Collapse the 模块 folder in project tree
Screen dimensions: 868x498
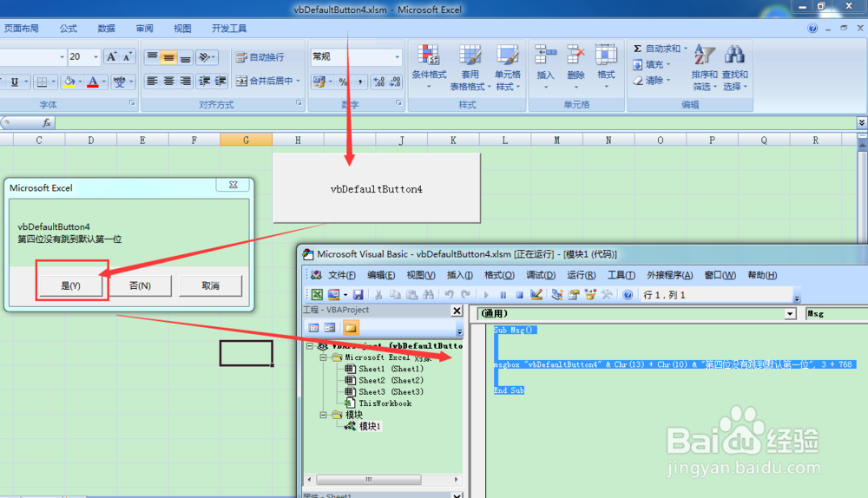click(323, 415)
